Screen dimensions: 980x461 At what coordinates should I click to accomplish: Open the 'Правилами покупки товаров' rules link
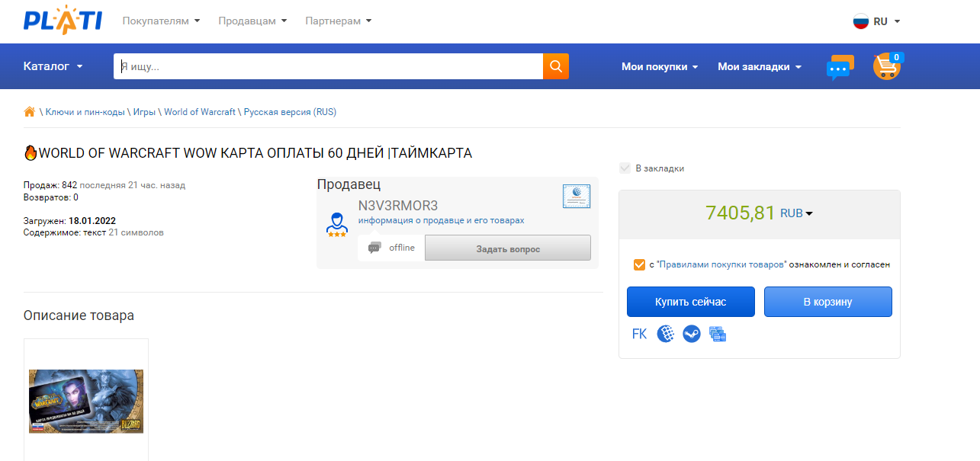coord(721,264)
